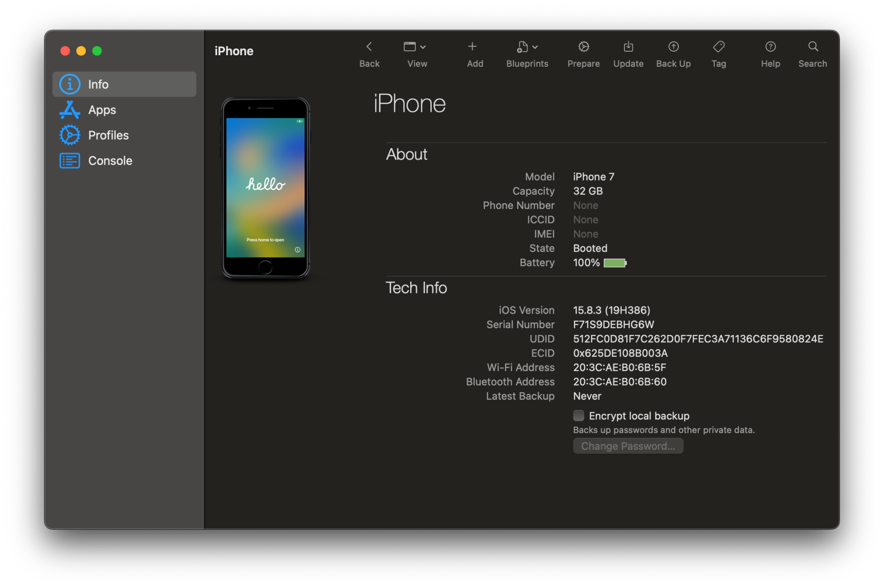Click the State value Booted
Screen dimensions: 884x588
(590, 248)
